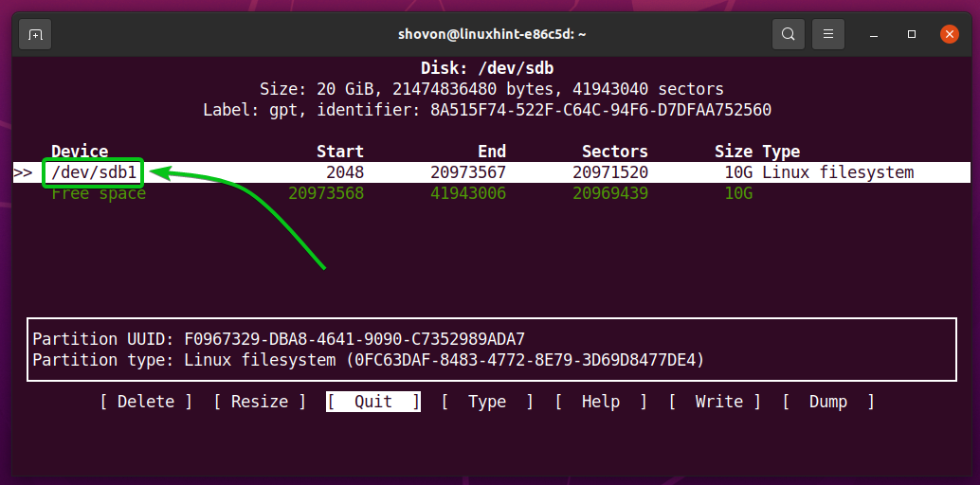Screen dimensions: 980x485
Task: Close the terminal window
Action: tap(950, 34)
